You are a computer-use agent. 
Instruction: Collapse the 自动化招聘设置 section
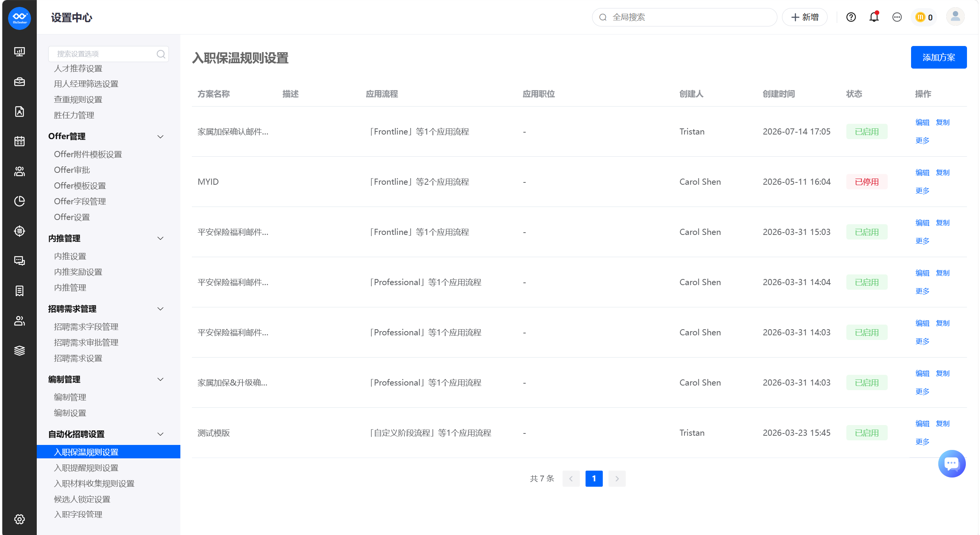click(x=160, y=434)
